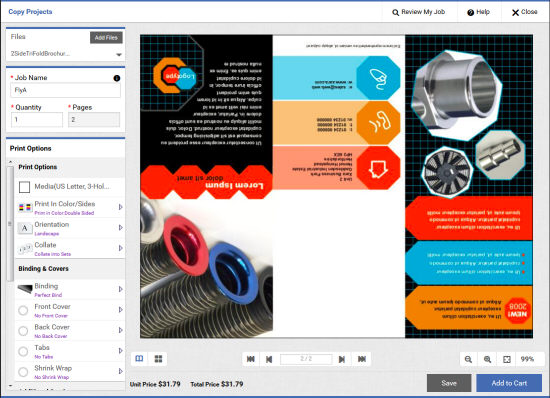Select the Front Cover radio button
Image resolution: width=550 pixels, height=398 pixels.
23,310
